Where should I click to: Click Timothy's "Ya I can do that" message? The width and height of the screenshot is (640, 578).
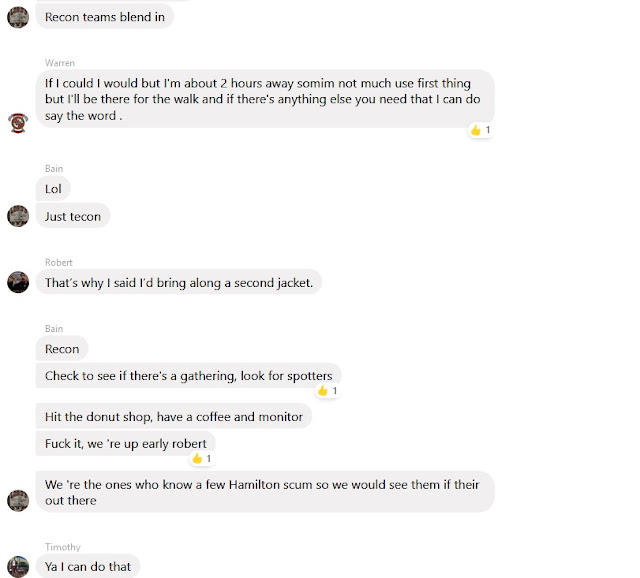pos(87,566)
